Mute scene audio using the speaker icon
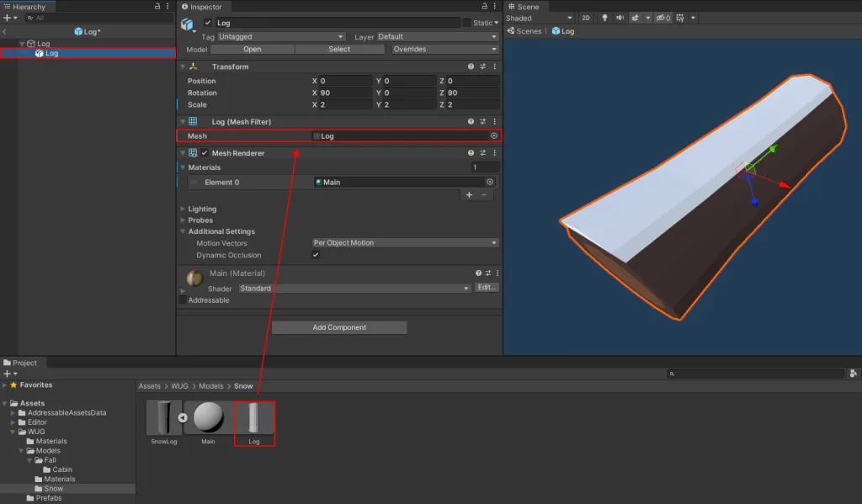The image size is (862, 504). (x=620, y=18)
